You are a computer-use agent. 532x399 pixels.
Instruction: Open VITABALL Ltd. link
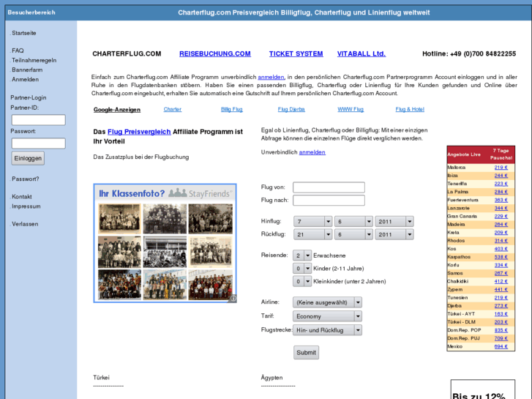pyautogui.click(x=361, y=53)
